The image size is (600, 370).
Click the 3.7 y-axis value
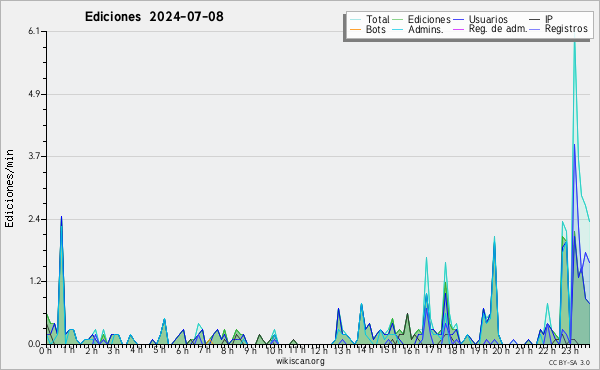click(x=34, y=156)
